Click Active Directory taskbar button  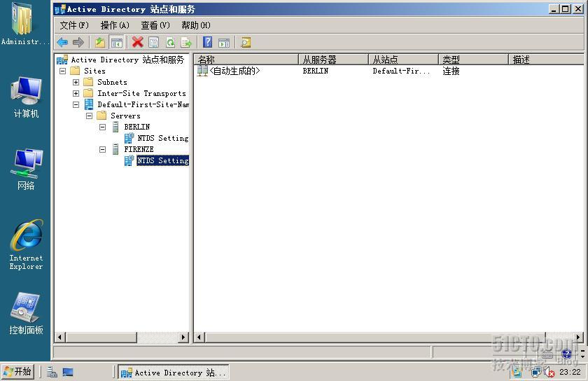[174, 373]
